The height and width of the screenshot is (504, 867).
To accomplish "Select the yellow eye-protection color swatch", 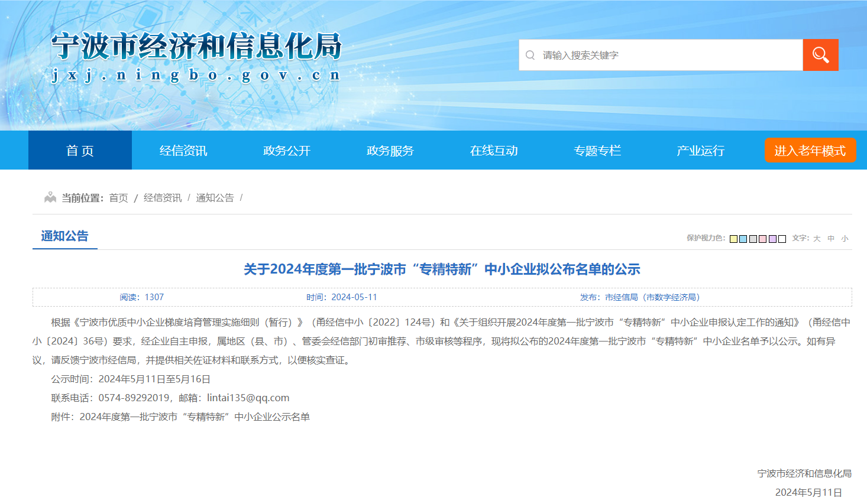I will point(734,239).
